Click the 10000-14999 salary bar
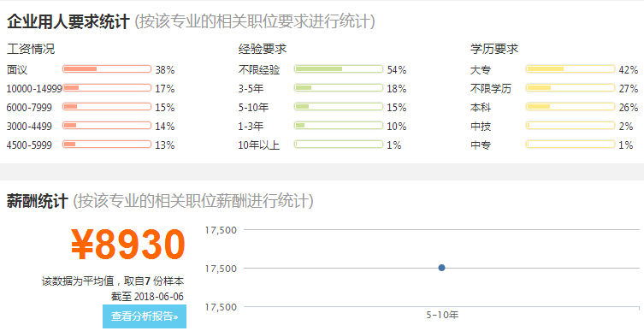The height and width of the screenshot is (331, 644). point(107,88)
